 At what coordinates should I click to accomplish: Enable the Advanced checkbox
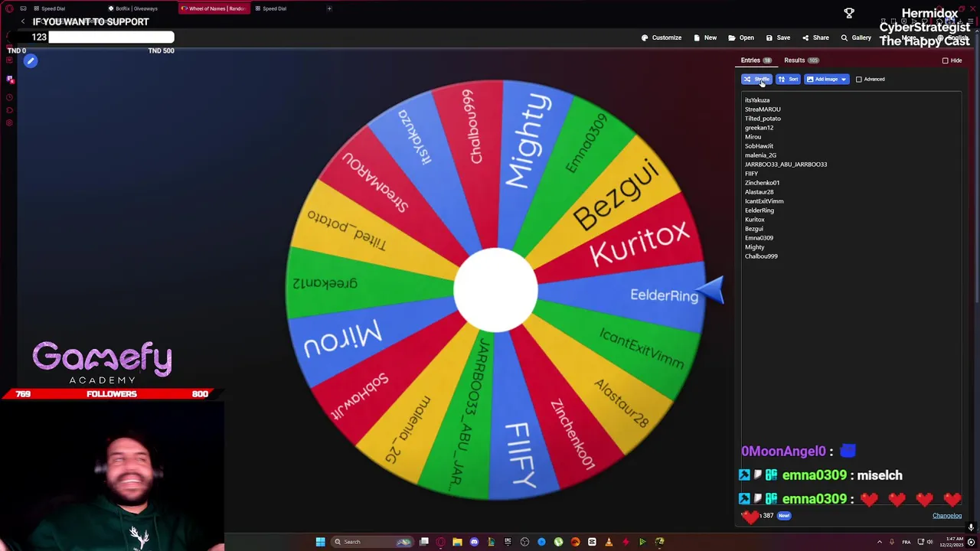858,80
